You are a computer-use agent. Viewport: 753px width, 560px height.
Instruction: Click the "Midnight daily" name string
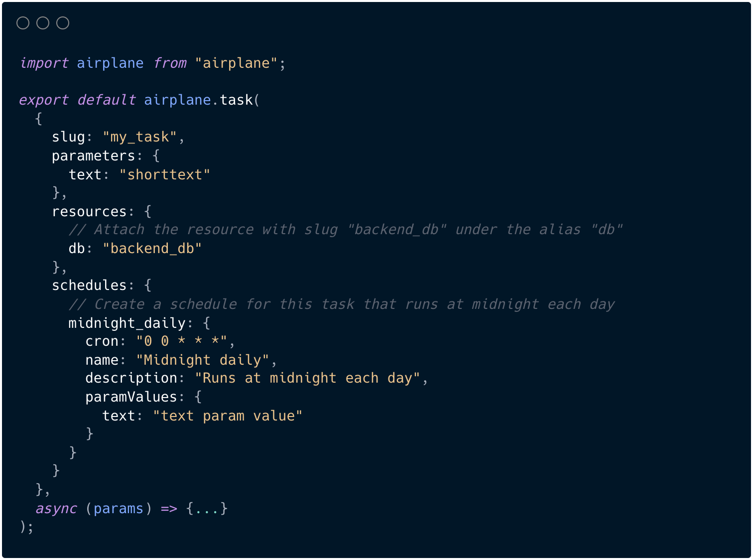point(203,360)
